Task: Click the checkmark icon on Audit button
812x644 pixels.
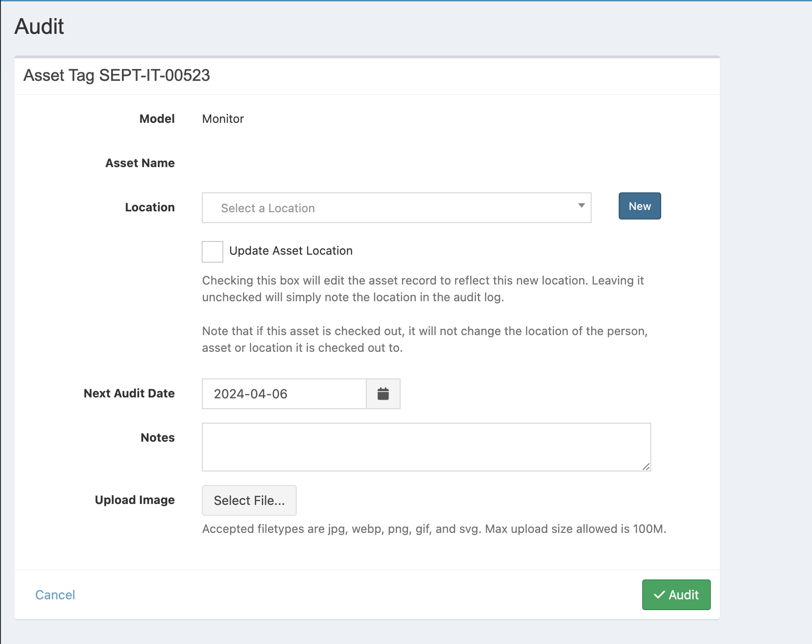Action: 659,595
